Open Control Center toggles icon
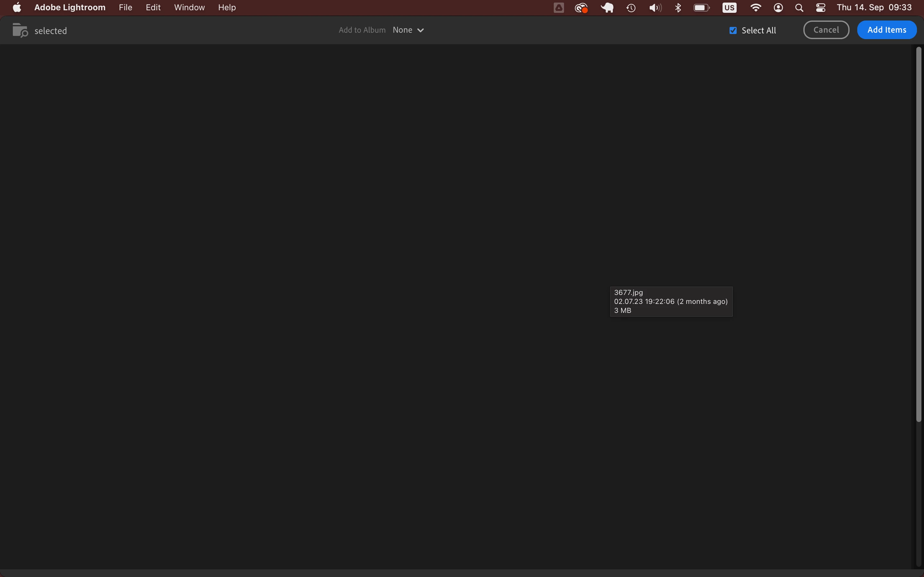Screen dimensions: 924x577 point(820,8)
